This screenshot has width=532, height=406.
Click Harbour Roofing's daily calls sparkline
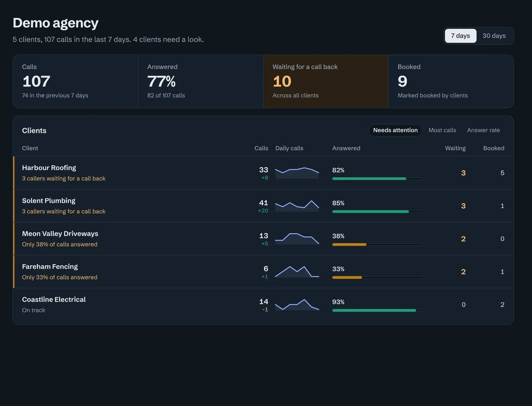point(297,173)
